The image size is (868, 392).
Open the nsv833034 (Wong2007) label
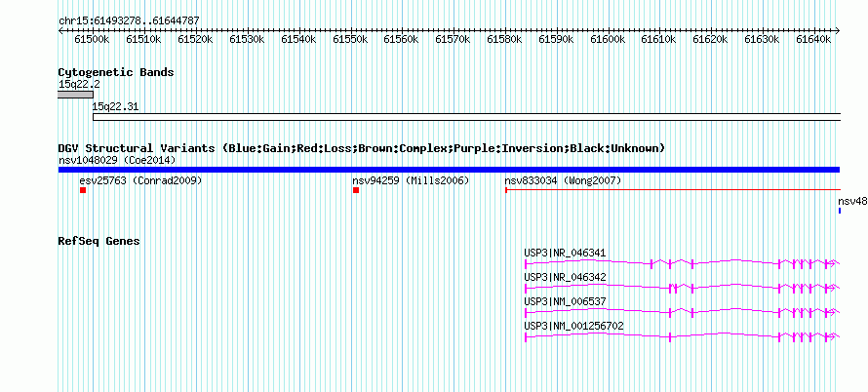click(563, 180)
